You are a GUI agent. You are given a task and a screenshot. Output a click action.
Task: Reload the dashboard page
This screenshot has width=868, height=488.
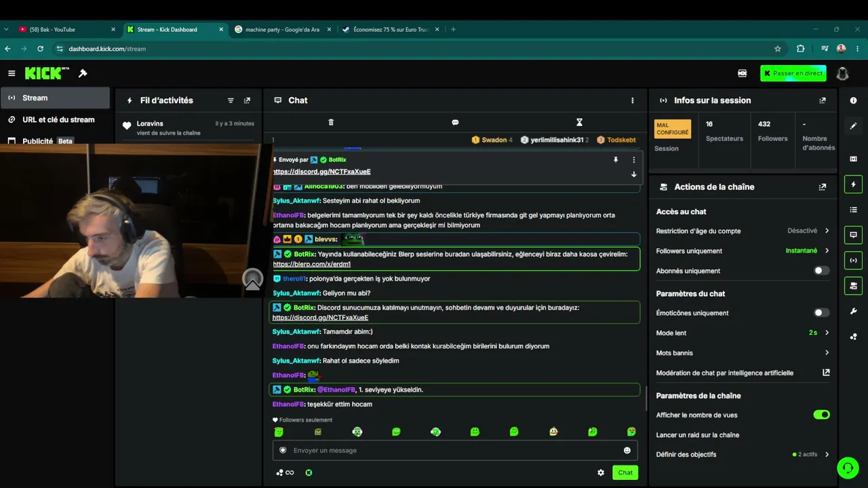pyautogui.click(x=40, y=49)
